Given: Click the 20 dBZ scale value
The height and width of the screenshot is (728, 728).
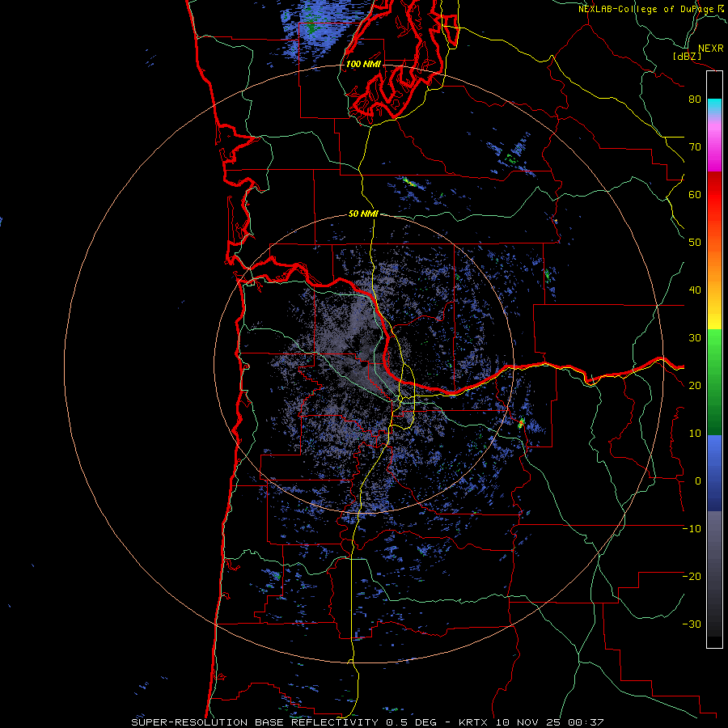Looking at the screenshot, I should point(695,386).
